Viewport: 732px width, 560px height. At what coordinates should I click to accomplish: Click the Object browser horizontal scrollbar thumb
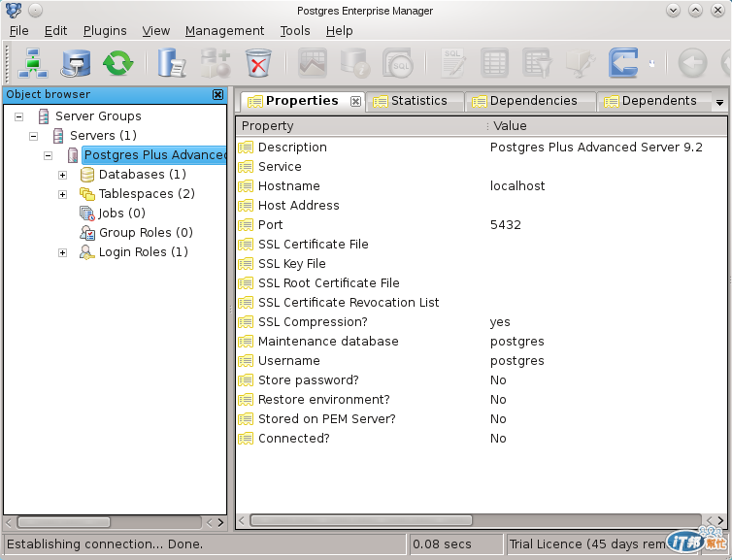coord(64,522)
